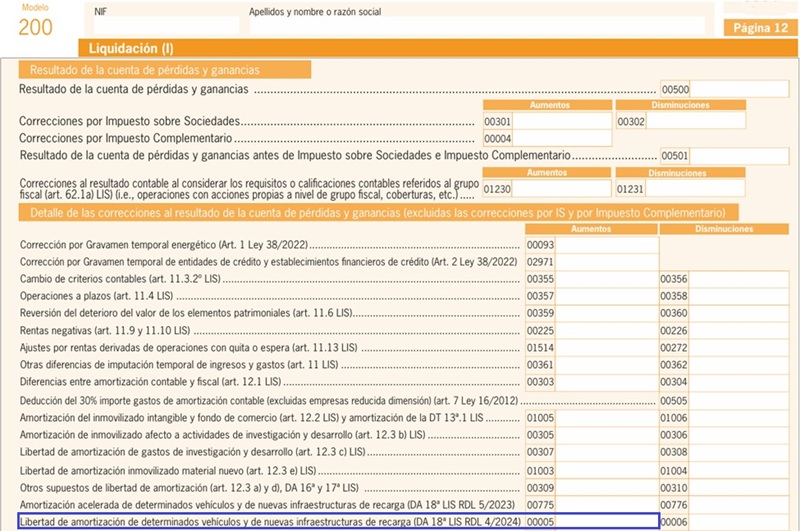The width and height of the screenshot is (800, 531).
Task: Click input field for box 00500
Action: click(739, 89)
